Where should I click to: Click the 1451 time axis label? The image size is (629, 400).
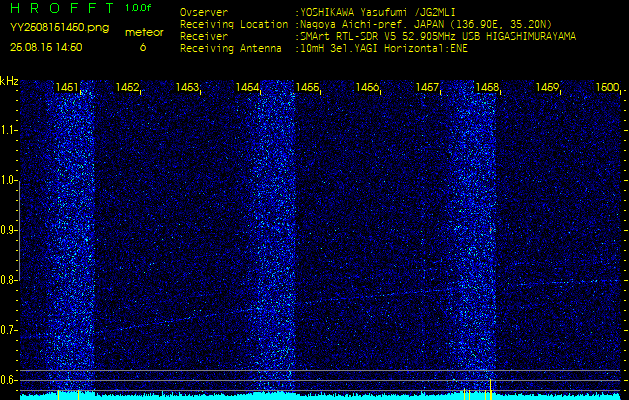point(67,87)
